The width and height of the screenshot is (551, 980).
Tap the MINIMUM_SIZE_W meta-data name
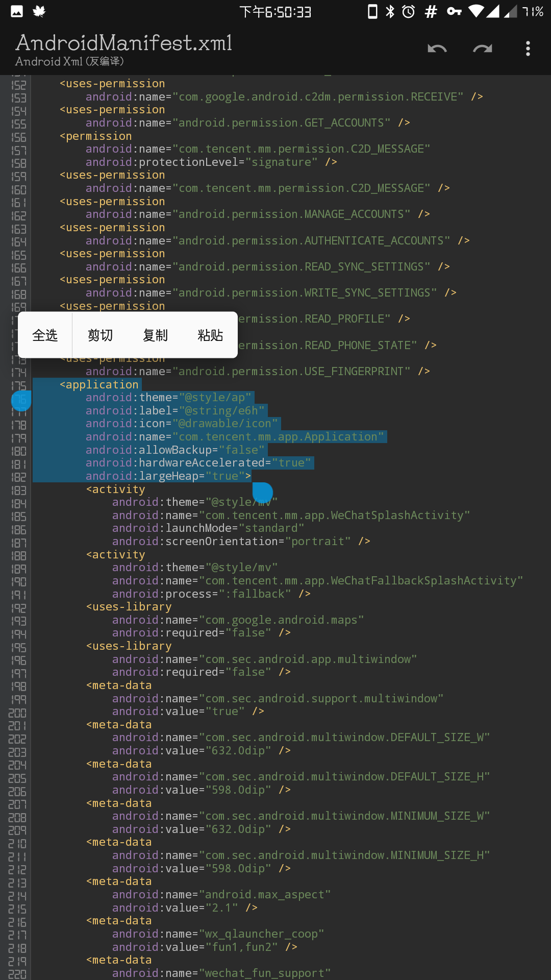pos(301,816)
